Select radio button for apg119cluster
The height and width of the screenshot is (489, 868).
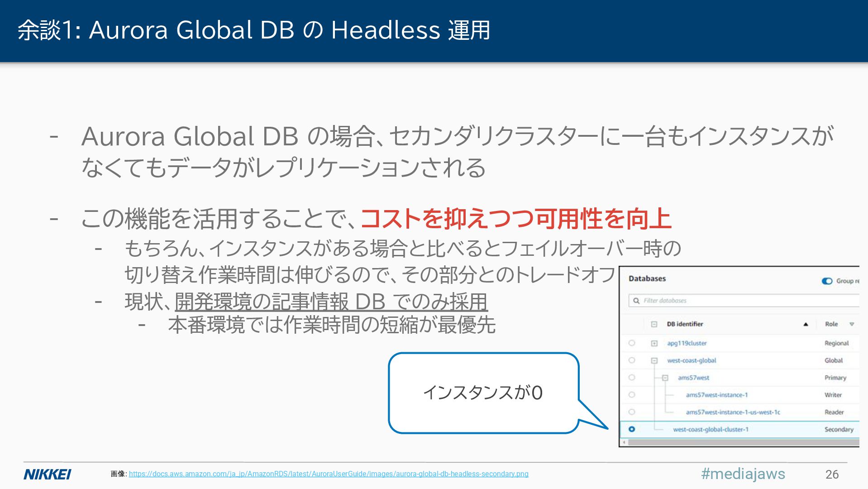click(x=632, y=343)
